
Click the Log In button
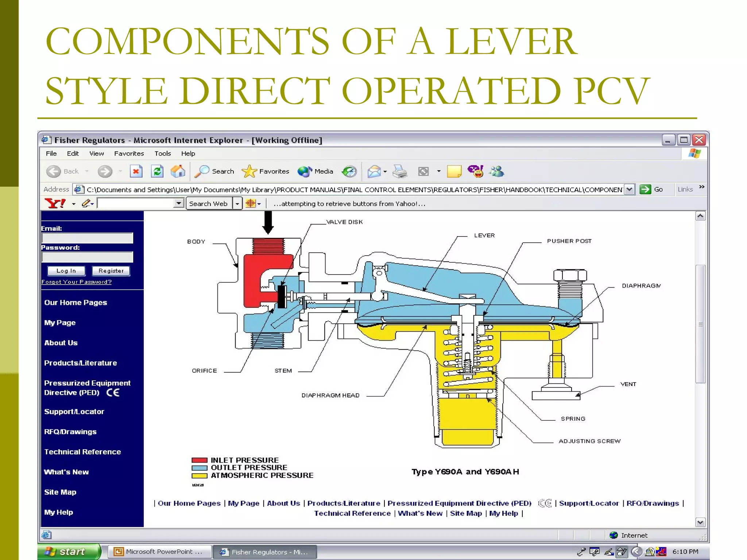[66, 271]
